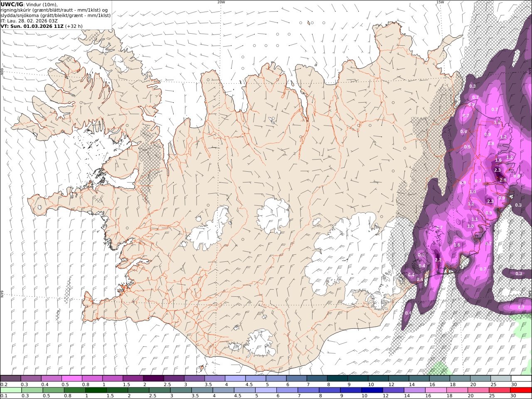532x399 pixels.
Task: Pick the bottom-row green swatch between 0.5 and 0.8
Action: coord(54,390)
